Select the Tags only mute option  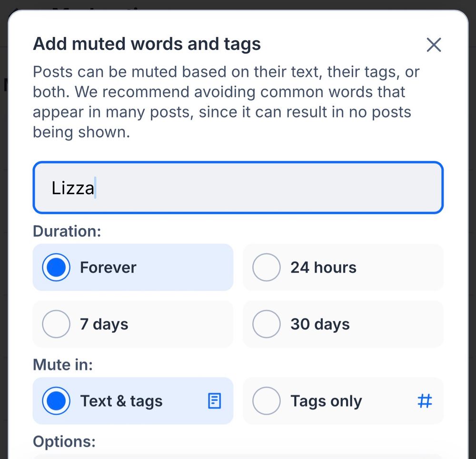click(x=267, y=401)
